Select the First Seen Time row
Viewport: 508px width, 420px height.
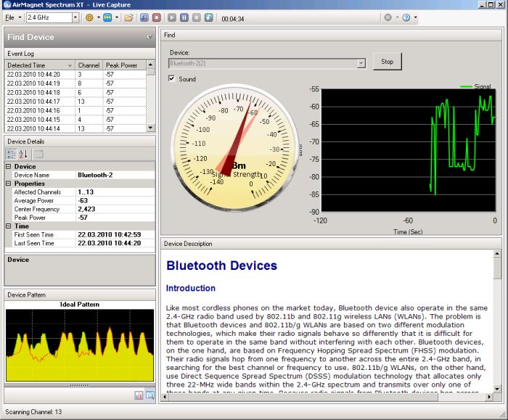[x=83, y=235]
